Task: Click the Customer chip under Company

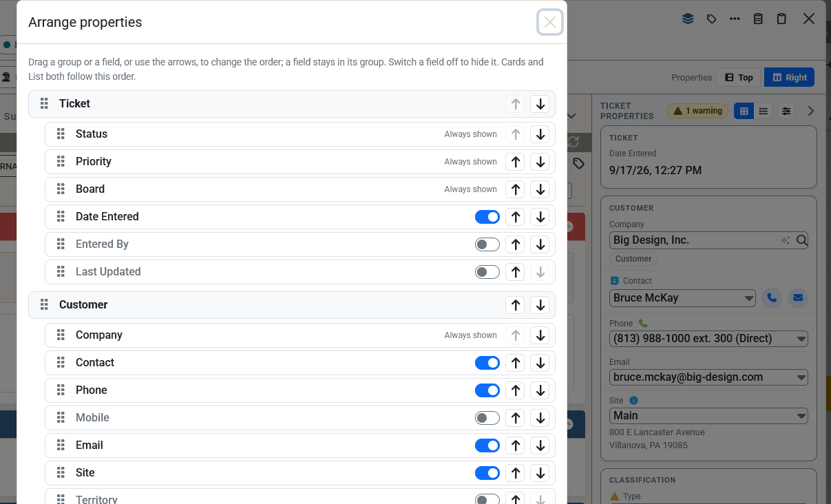Action: coord(633,259)
